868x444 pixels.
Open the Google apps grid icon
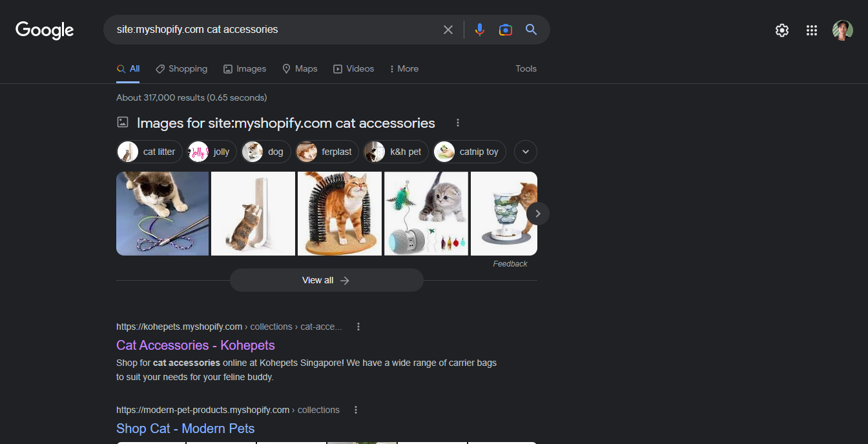point(812,30)
